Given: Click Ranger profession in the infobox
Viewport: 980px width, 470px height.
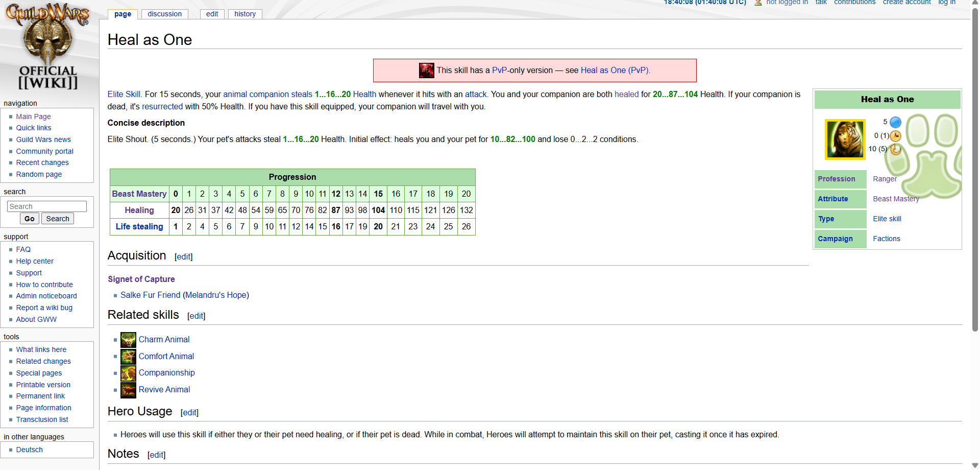Looking at the screenshot, I should pyautogui.click(x=885, y=179).
